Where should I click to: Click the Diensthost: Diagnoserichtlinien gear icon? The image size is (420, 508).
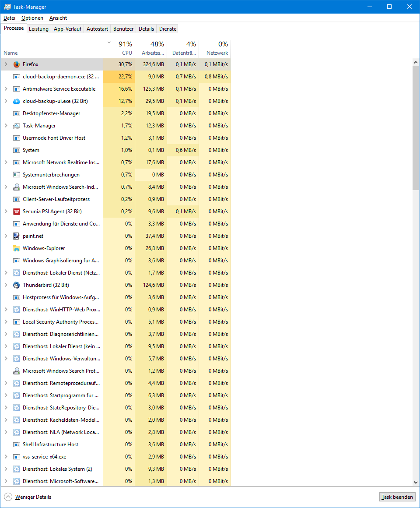(17, 334)
